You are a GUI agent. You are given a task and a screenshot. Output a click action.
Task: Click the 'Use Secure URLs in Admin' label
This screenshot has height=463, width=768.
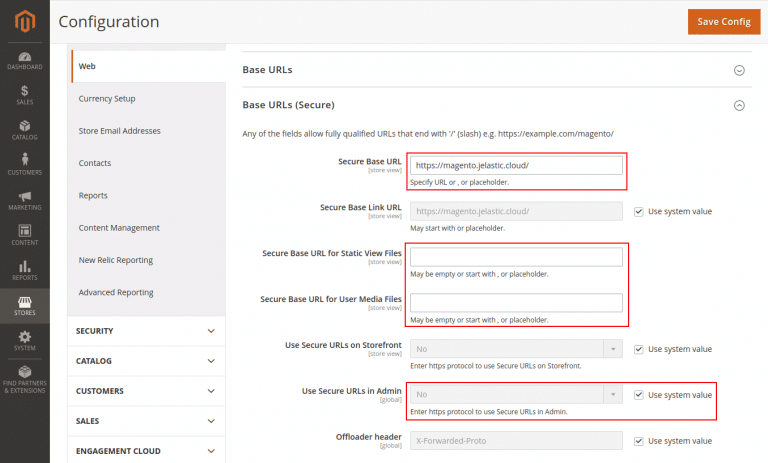[x=352, y=391]
